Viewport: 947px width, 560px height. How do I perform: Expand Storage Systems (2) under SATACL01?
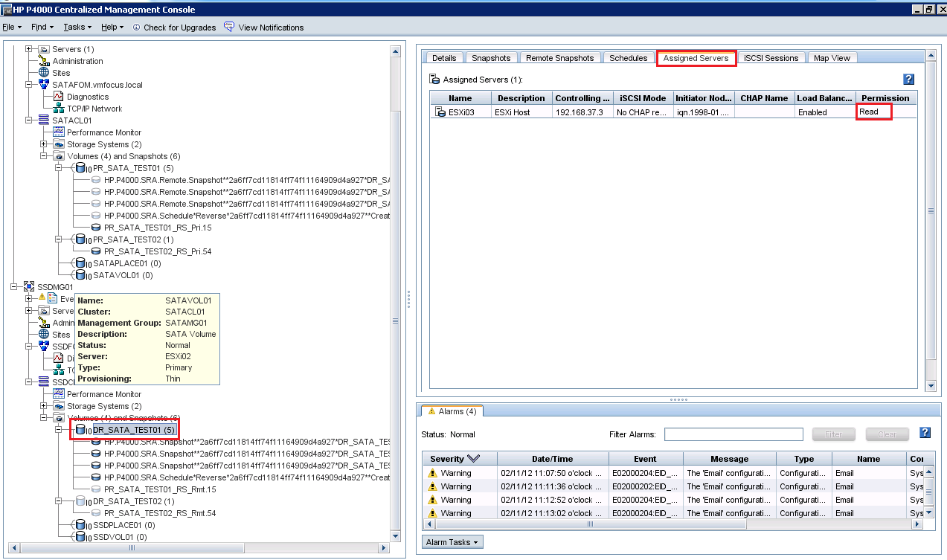pyautogui.click(x=44, y=144)
